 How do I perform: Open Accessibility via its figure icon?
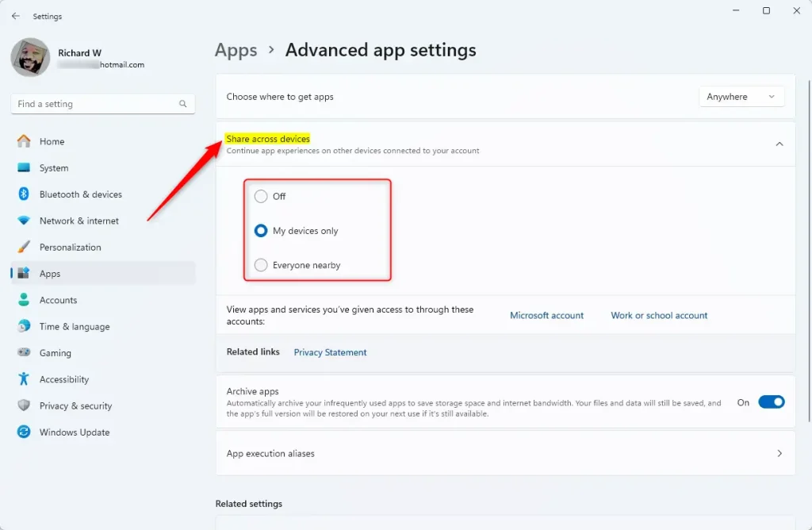[24, 379]
